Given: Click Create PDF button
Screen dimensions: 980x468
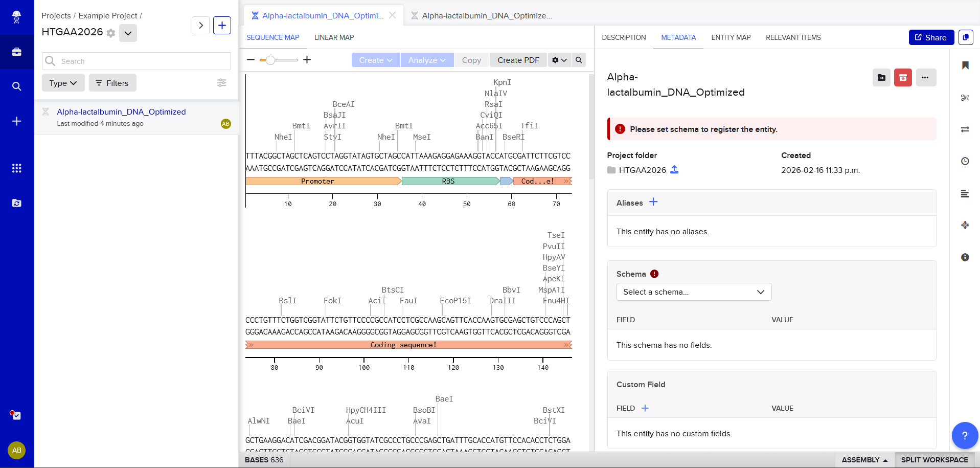Looking at the screenshot, I should point(518,60).
